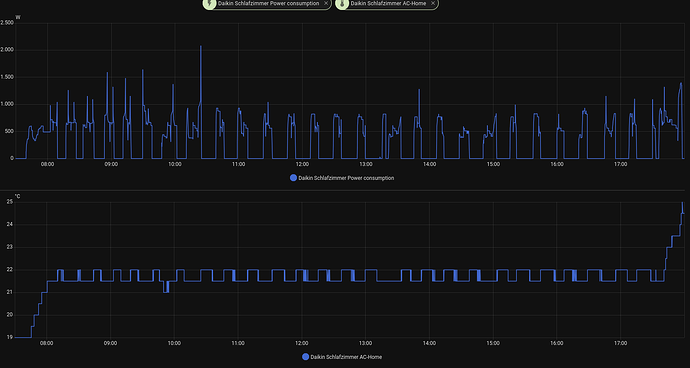This screenshot has height=368, width=690.
Task: Remove the Daikin Schlafzimmer Power consumption chip
Action: coord(326,3)
